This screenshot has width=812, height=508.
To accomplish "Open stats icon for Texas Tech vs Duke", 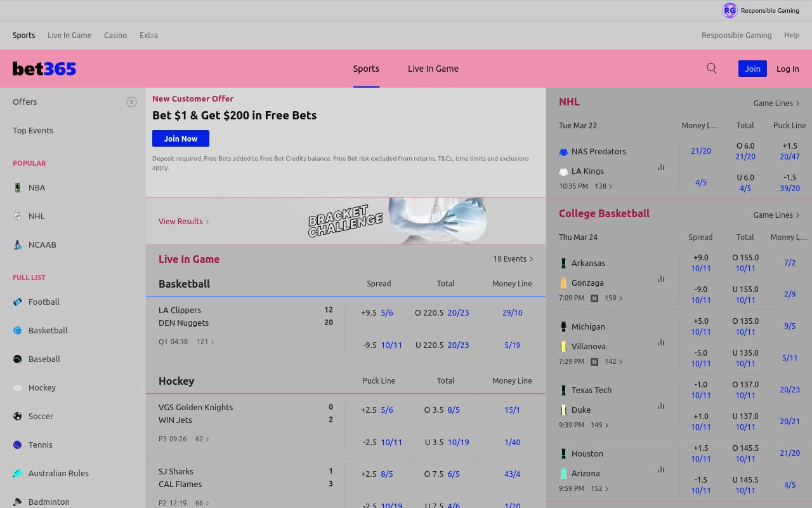I will tap(661, 406).
